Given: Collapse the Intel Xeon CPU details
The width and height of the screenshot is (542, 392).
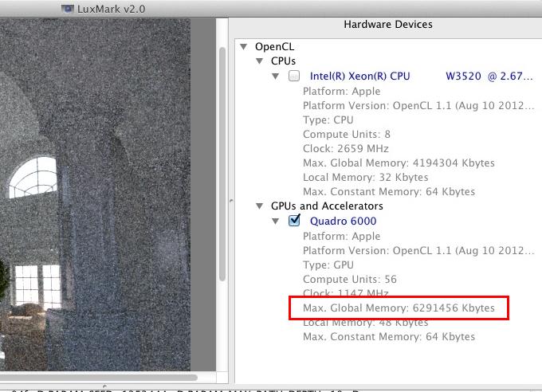Looking at the screenshot, I should tap(276, 76).
